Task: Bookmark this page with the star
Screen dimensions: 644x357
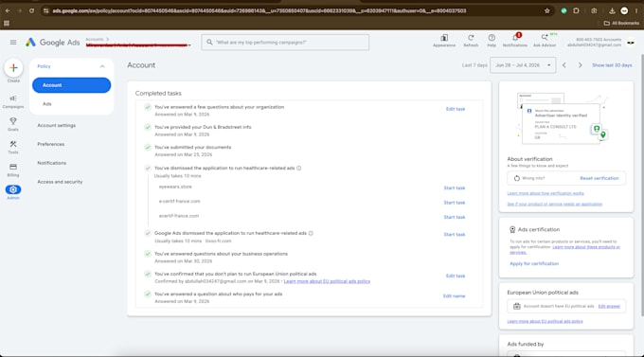Action: click(546, 11)
